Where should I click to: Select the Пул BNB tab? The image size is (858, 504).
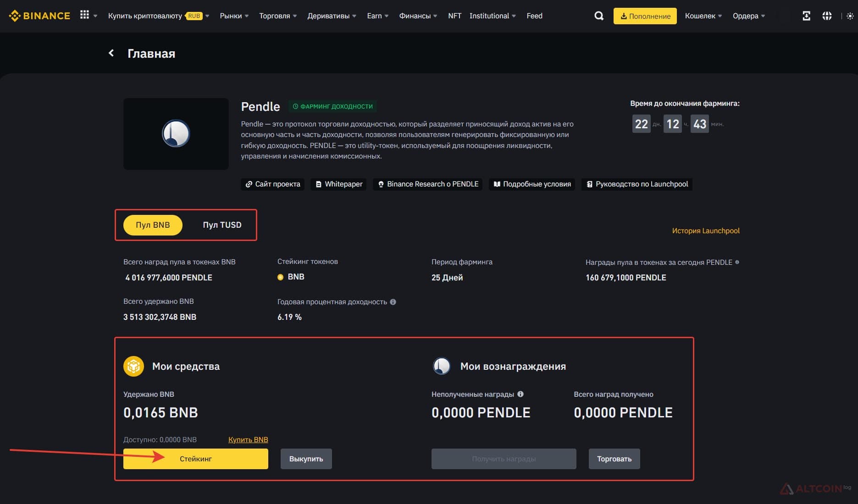(x=153, y=225)
